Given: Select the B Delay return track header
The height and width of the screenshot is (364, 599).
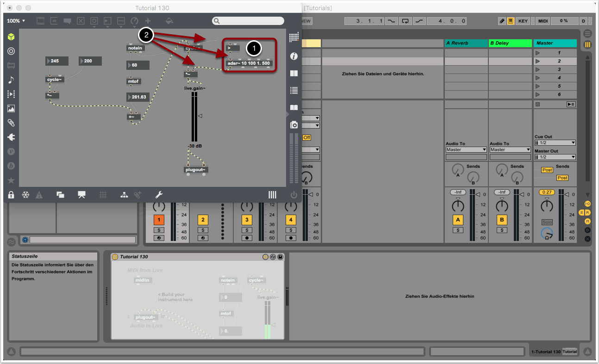Looking at the screenshot, I should [x=511, y=43].
